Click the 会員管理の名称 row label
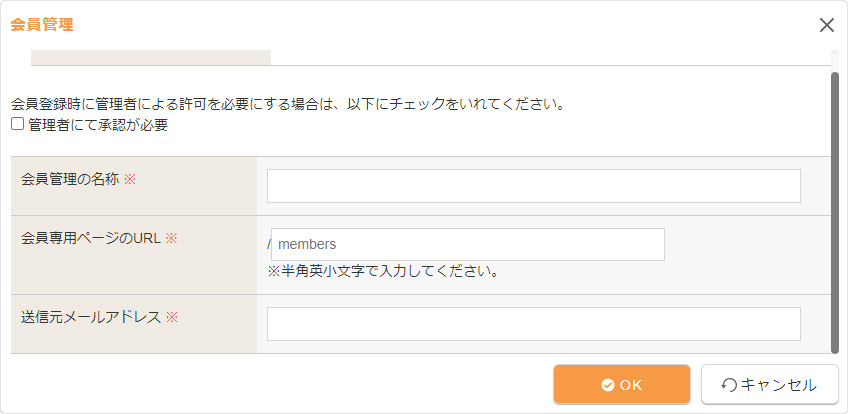 pos(70,179)
